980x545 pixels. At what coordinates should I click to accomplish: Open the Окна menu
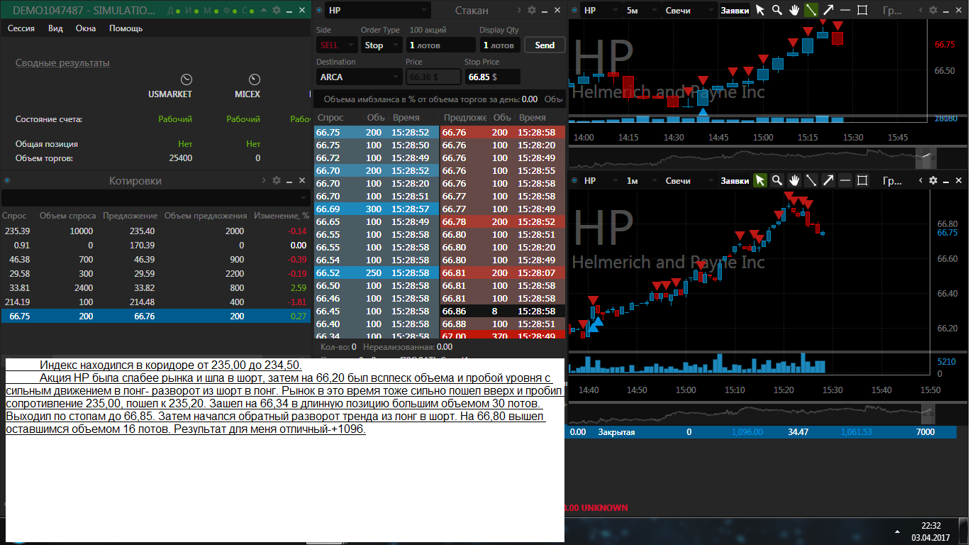pos(86,28)
